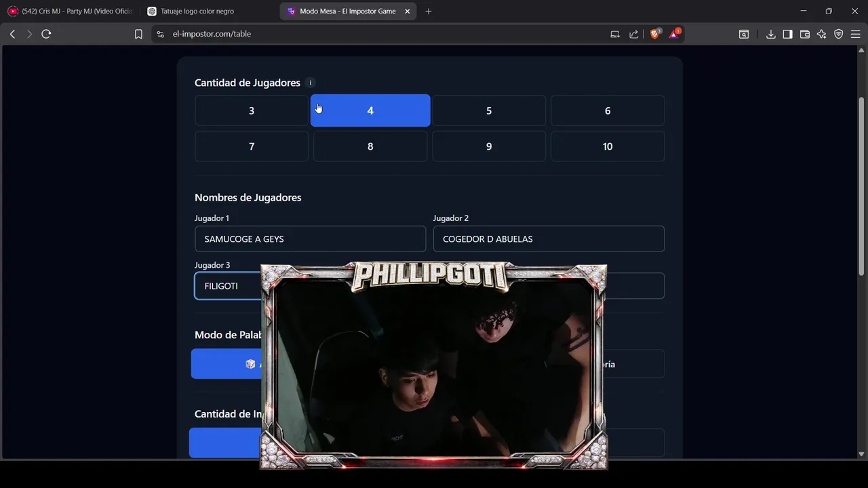This screenshot has width=868, height=488.
Task: Open Brave Rewards triangle icon
Action: 675,33
